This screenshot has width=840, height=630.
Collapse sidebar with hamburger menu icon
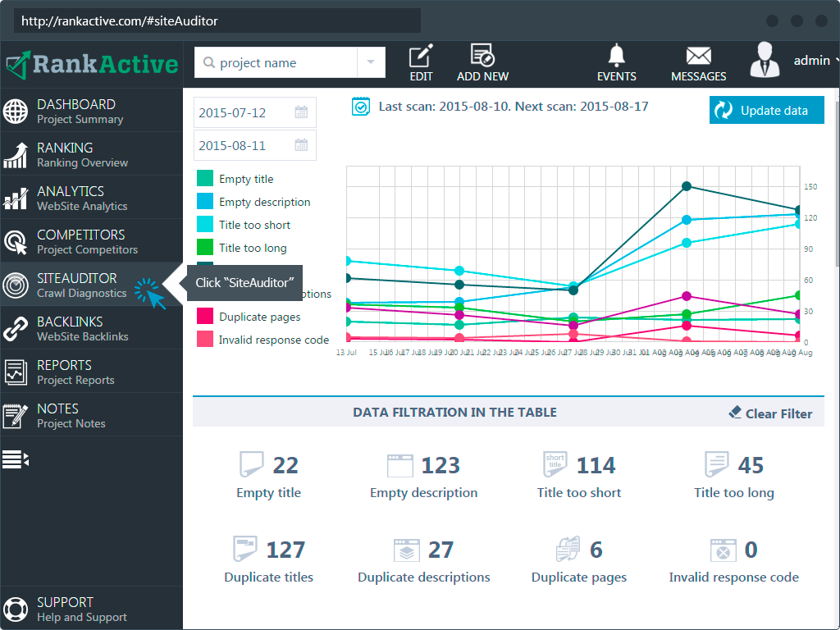pyautogui.click(x=16, y=459)
